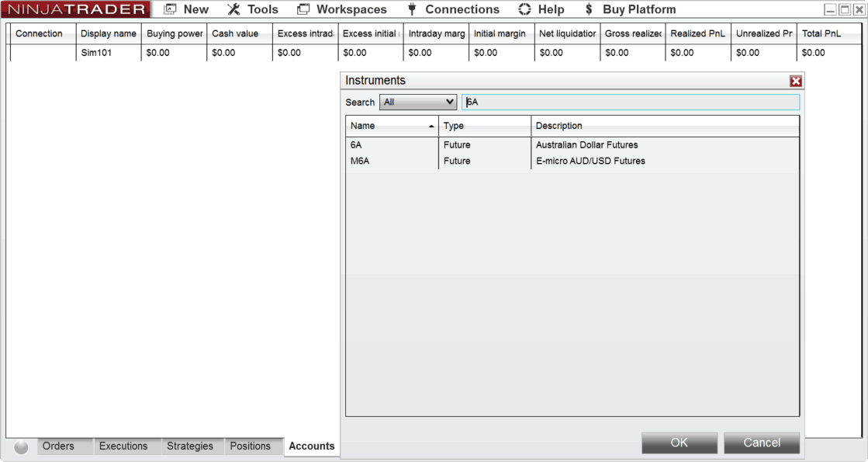This screenshot has width=868, height=462.
Task: Close the Instruments dialog
Action: [x=796, y=82]
